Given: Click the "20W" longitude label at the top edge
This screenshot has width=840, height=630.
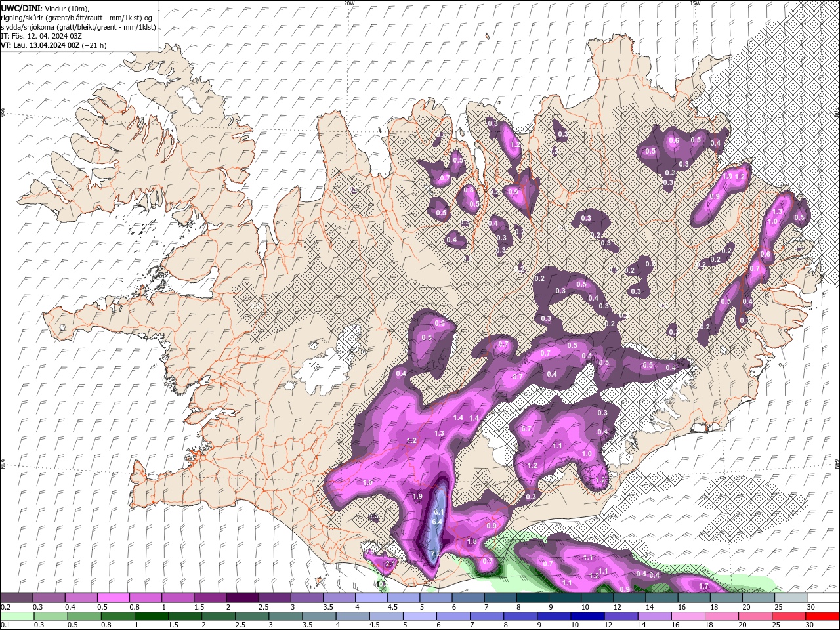Looking at the screenshot, I should 349,3.
